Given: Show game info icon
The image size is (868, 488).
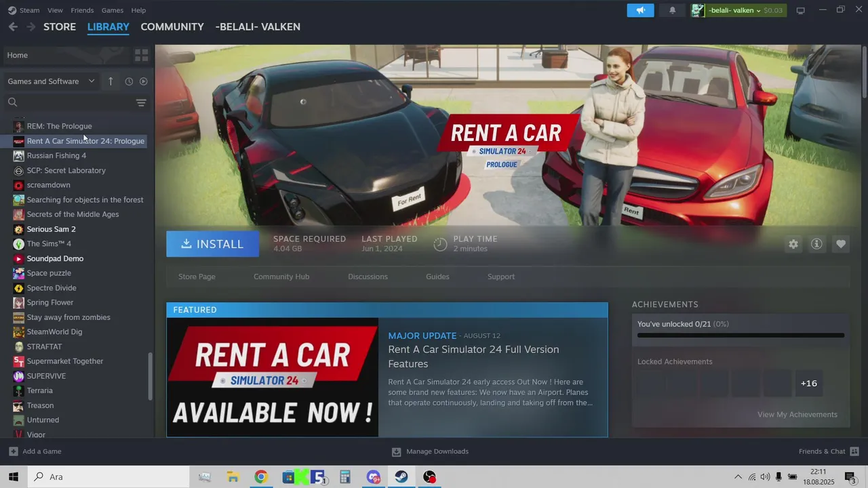Looking at the screenshot, I should pyautogui.click(x=816, y=244).
